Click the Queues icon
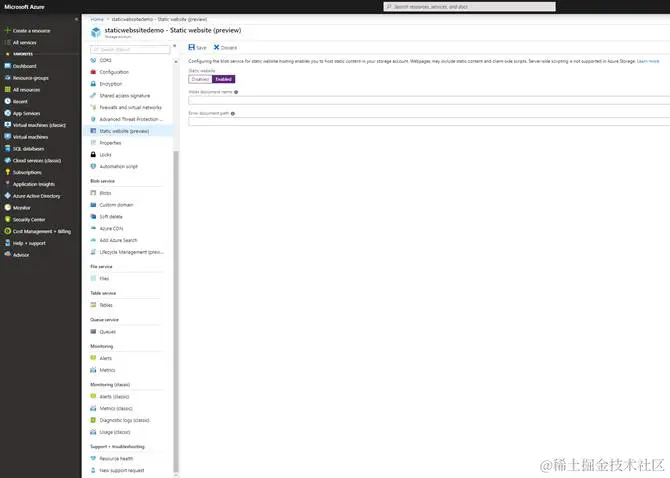The image size is (670, 478). (93, 331)
